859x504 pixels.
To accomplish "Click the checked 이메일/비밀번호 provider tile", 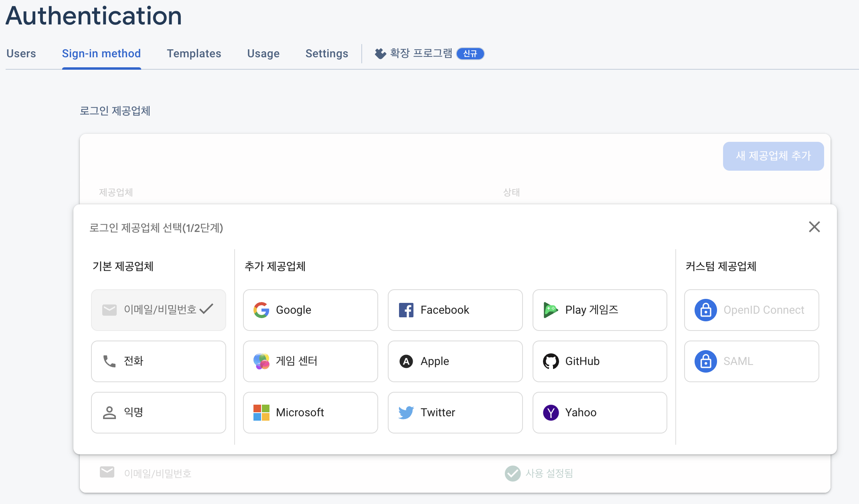I will click(x=158, y=310).
